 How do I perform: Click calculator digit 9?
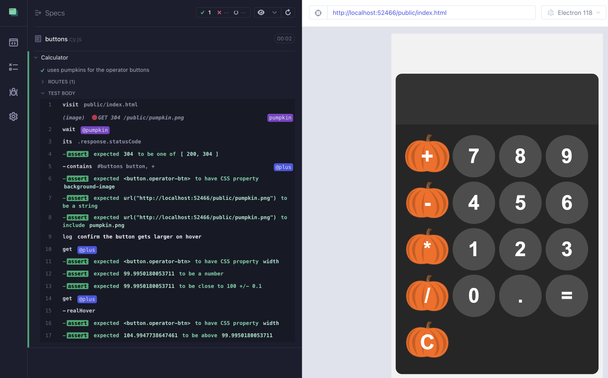tap(567, 156)
